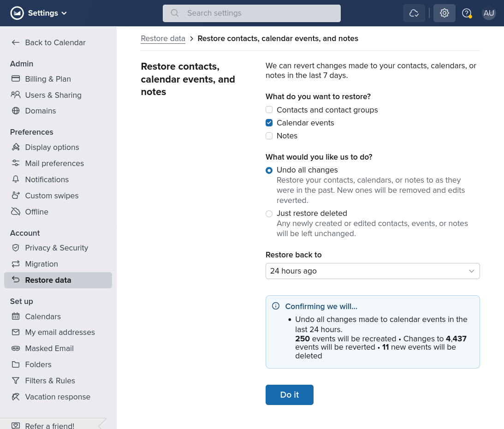Click the Search settings field

click(252, 13)
